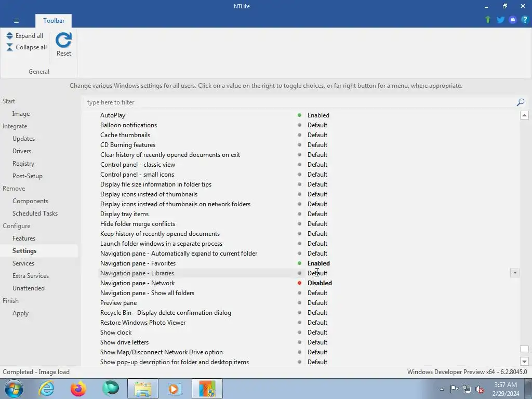Click the scrollbar up arrow
Viewport: 532px width, 399px height.
pyautogui.click(x=524, y=115)
